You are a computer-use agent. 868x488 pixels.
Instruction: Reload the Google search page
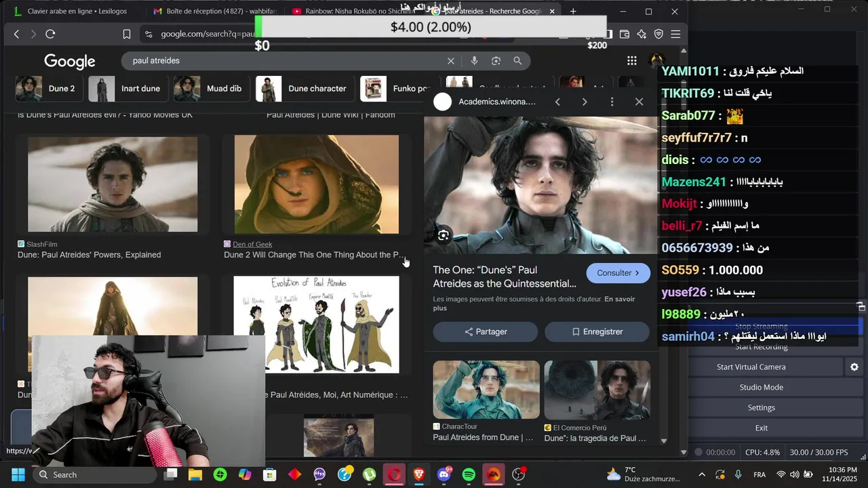click(50, 34)
